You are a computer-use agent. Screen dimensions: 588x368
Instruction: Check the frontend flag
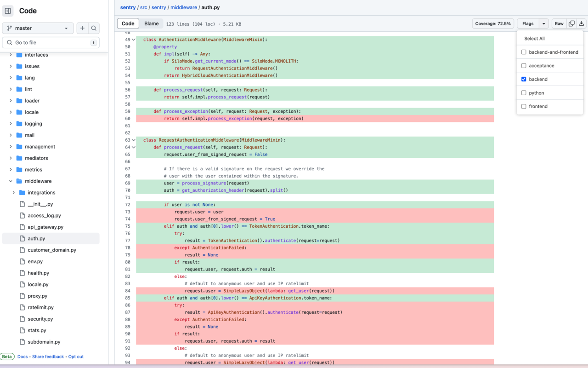[x=523, y=106]
